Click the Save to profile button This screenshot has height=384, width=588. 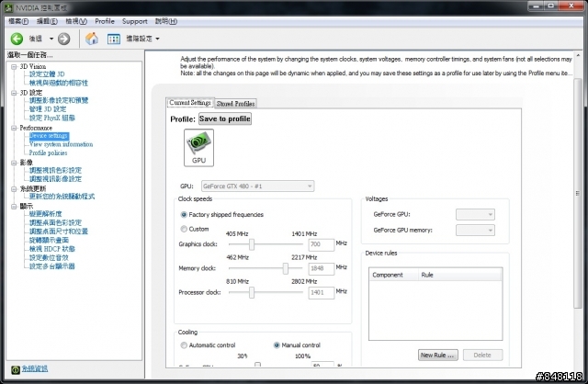point(225,119)
